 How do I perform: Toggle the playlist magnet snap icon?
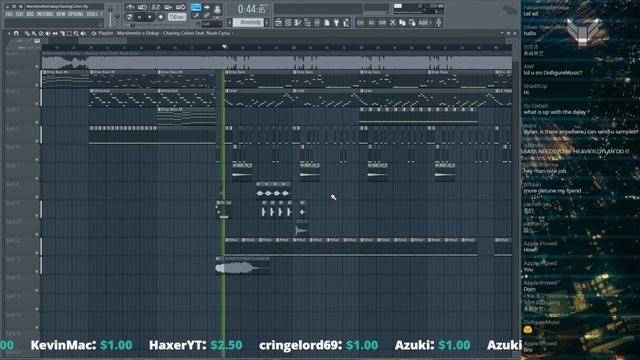(16, 33)
